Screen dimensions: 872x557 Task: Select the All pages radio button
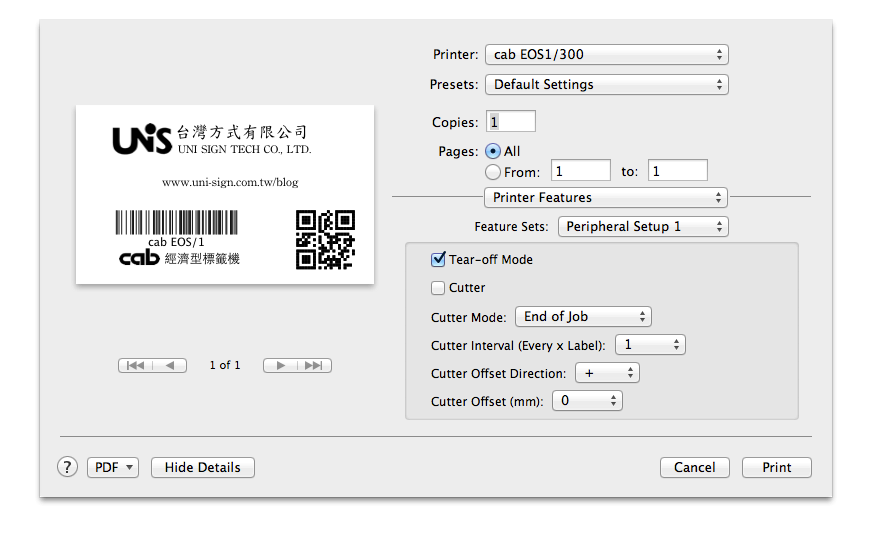point(493,151)
